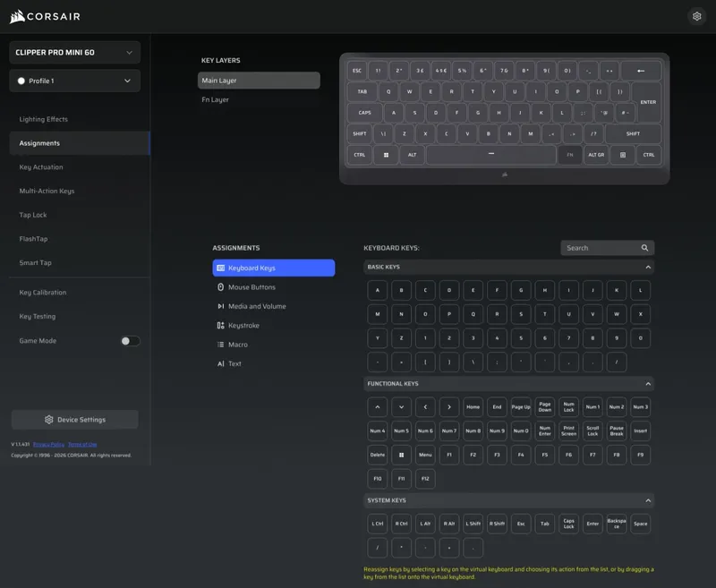Screen dimensions: 716x588
Task: Open Multi-Action Keys page
Action: tap(47, 191)
